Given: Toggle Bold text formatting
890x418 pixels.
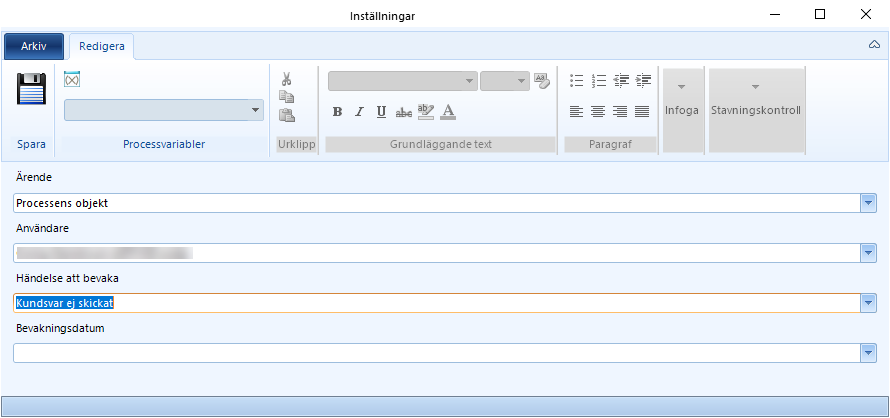Looking at the screenshot, I should 337,112.
